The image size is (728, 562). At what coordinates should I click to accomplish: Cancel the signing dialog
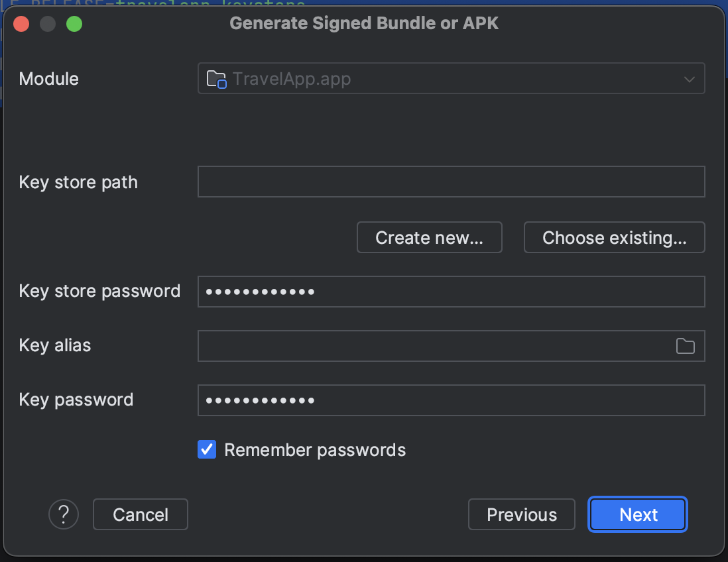click(x=141, y=514)
